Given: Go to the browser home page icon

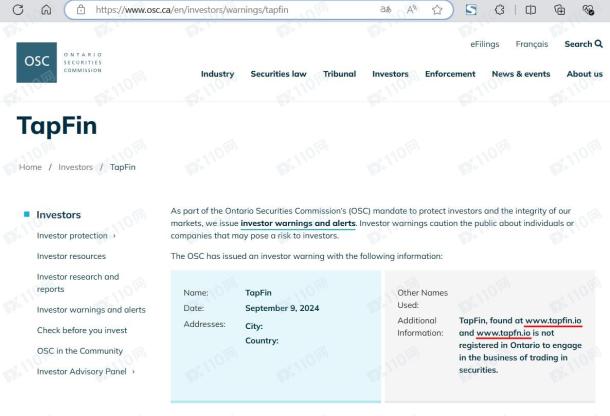Looking at the screenshot, I should click(x=46, y=10).
